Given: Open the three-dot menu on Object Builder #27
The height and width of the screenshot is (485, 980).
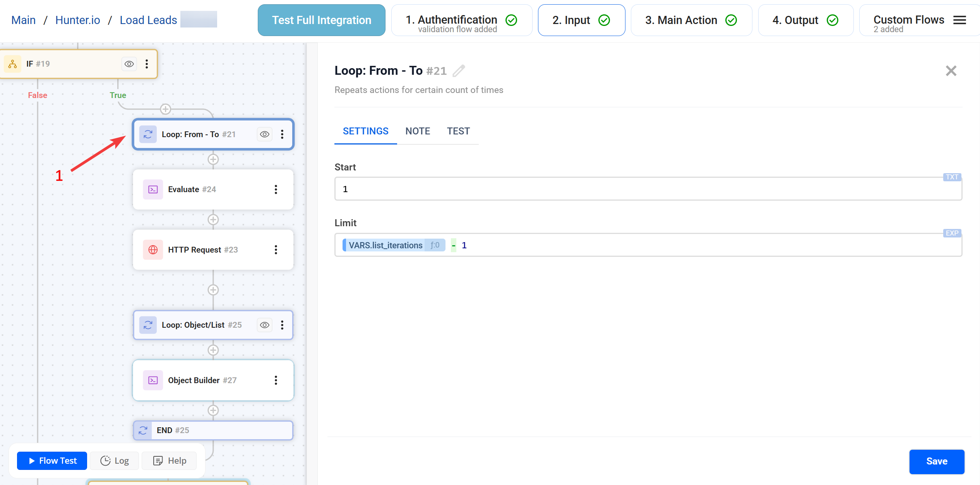Looking at the screenshot, I should pos(276,380).
